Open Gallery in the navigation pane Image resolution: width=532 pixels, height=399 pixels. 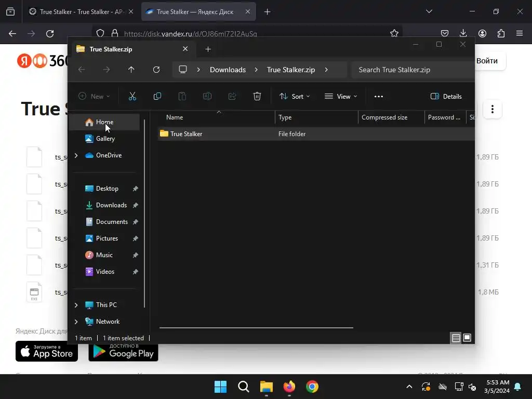[x=104, y=139]
